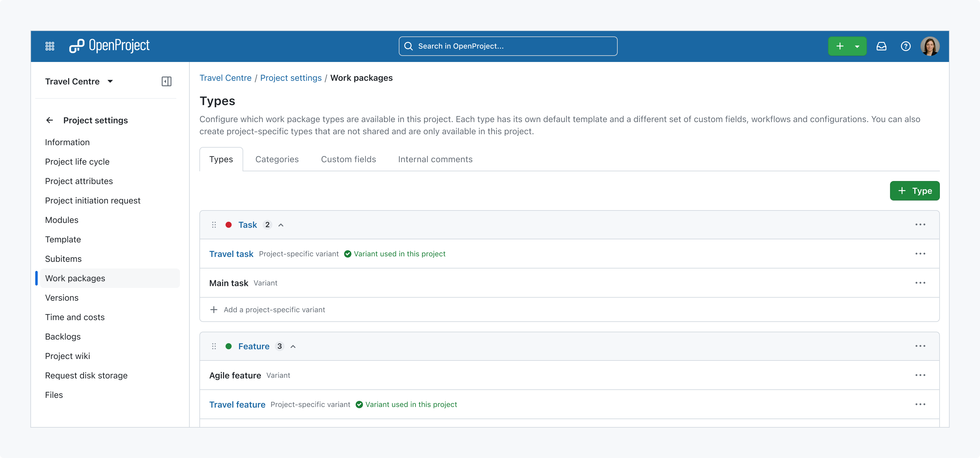The width and height of the screenshot is (980, 458).
Task: Click the green + Type button
Action: pos(915,191)
